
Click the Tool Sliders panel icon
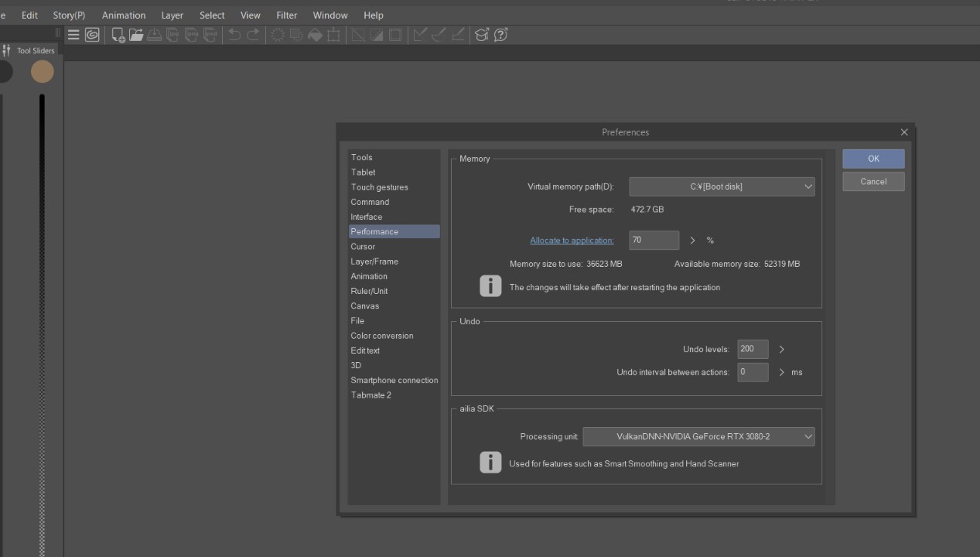click(7, 50)
